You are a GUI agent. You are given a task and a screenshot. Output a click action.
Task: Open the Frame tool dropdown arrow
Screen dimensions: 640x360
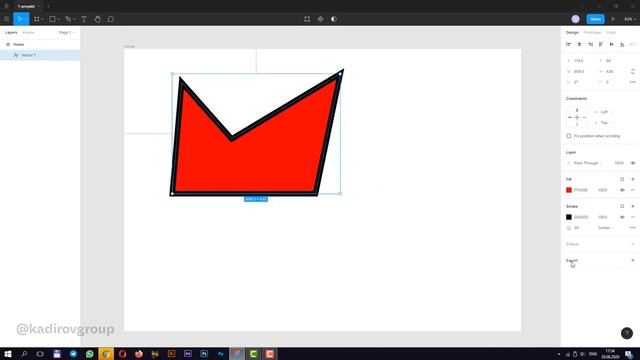tap(42, 19)
